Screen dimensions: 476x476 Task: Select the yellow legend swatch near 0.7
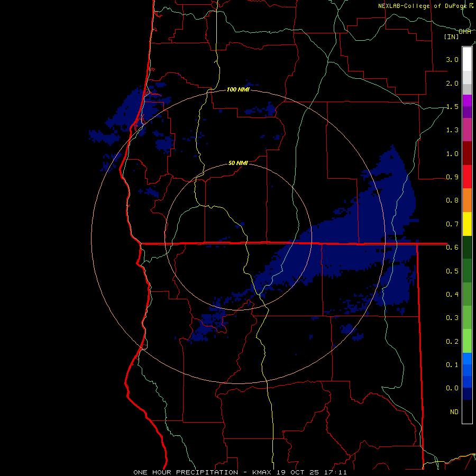pyautogui.click(x=467, y=223)
